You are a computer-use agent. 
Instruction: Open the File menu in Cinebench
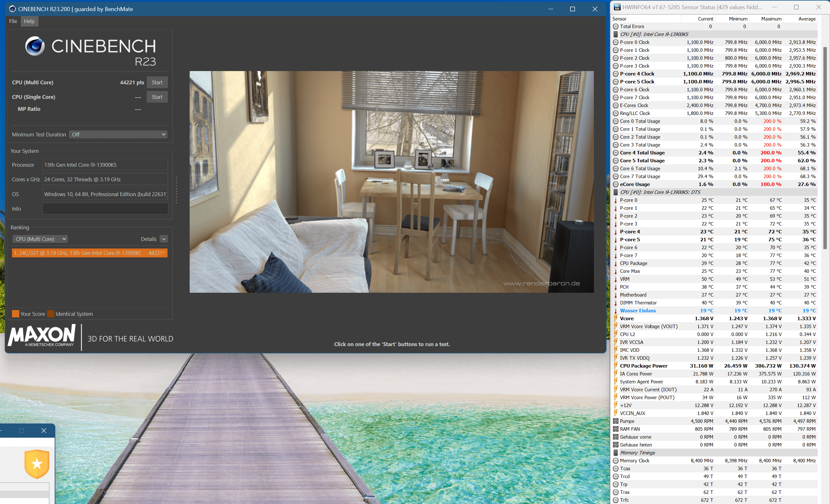[13, 21]
